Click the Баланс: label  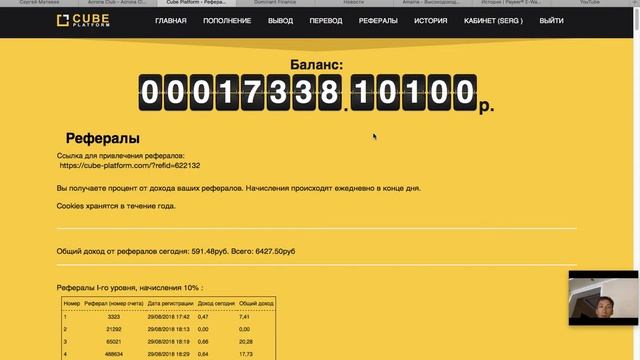pos(317,64)
